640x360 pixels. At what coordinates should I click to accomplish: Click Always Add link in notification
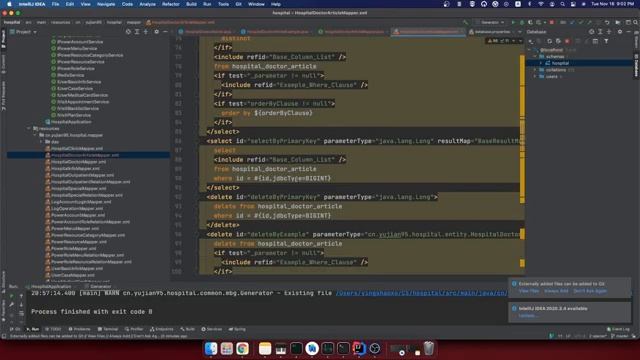pos(556,291)
